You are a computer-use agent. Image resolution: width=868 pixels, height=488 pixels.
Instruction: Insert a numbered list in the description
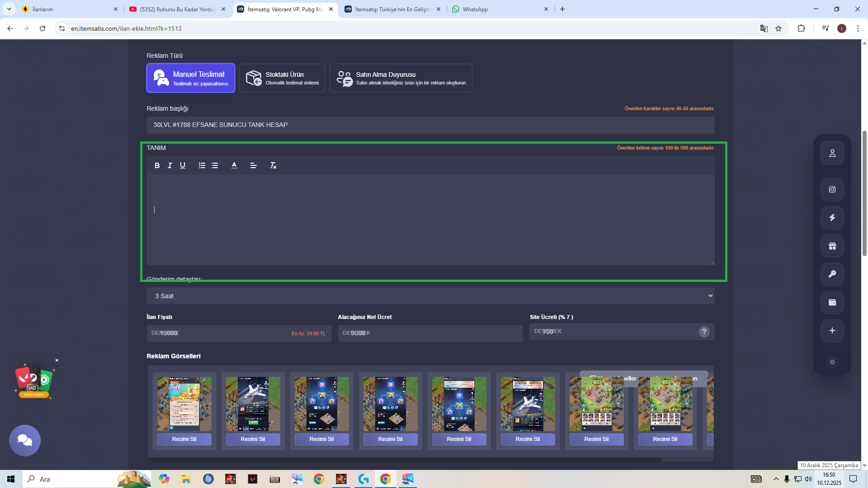click(x=202, y=165)
